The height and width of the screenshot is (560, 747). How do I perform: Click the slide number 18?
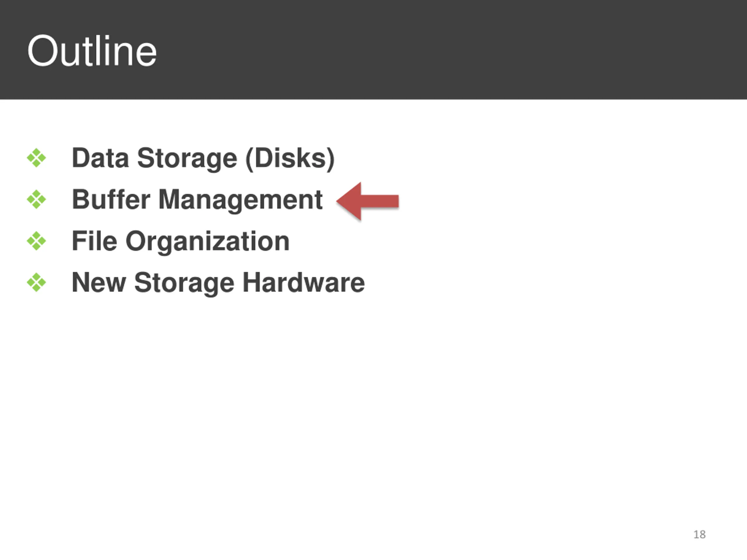pos(699,534)
